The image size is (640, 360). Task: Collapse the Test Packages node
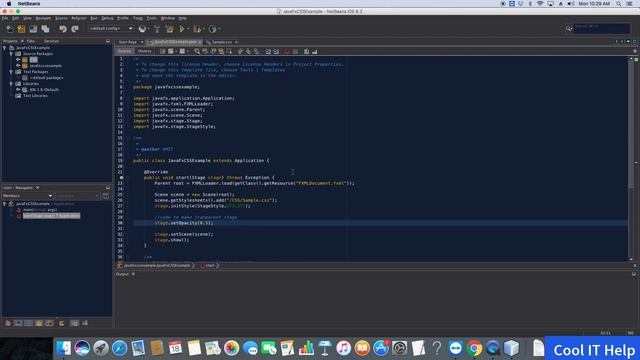tap(11, 71)
